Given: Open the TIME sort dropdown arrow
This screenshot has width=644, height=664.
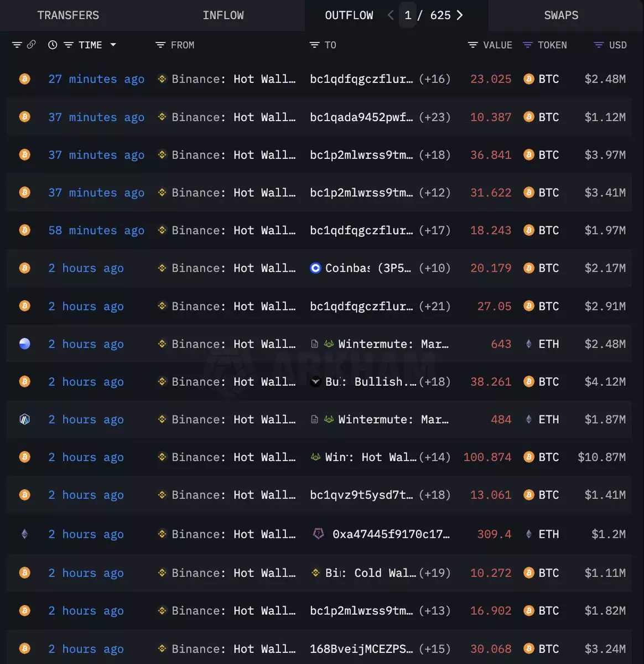Looking at the screenshot, I should [x=113, y=45].
